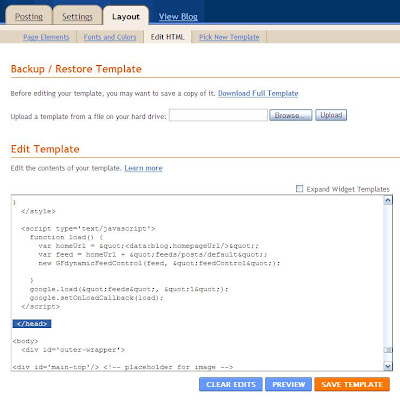Follow the View Blog link
This screenshot has height=400, width=400.
click(178, 17)
